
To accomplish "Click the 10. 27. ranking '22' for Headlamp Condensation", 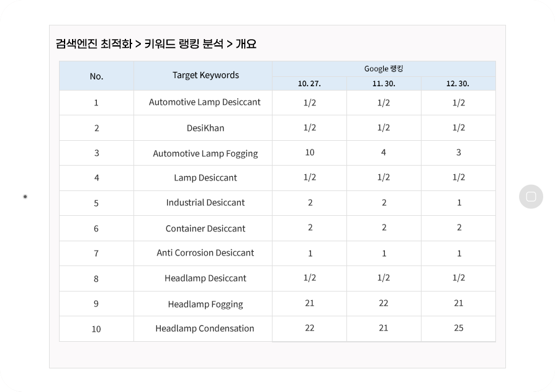I will (x=310, y=328).
